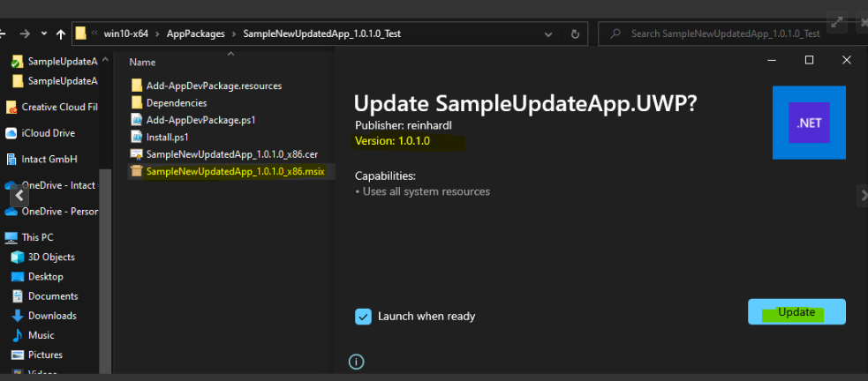Go up one folder level
This screenshot has height=381, width=868.
(61, 34)
